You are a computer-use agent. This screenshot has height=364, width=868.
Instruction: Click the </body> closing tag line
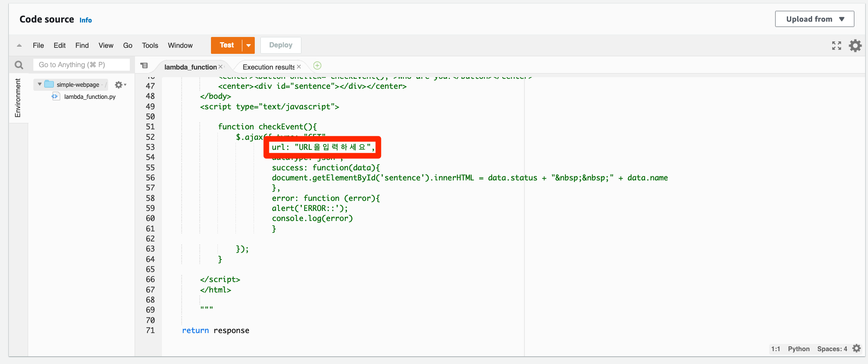(215, 96)
